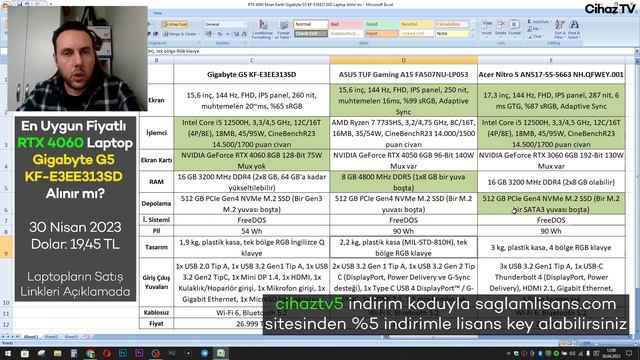Select the 'Depolama' row label cell

tap(156, 203)
